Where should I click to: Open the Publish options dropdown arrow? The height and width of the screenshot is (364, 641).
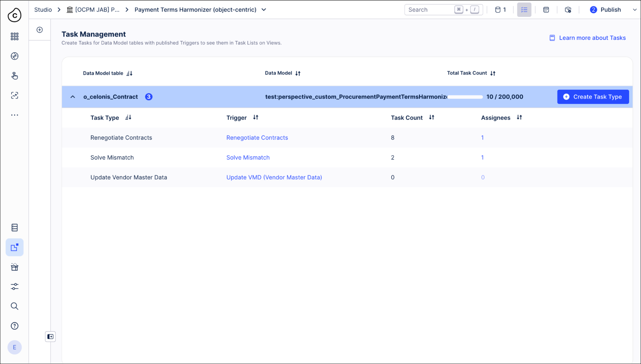(635, 10)
